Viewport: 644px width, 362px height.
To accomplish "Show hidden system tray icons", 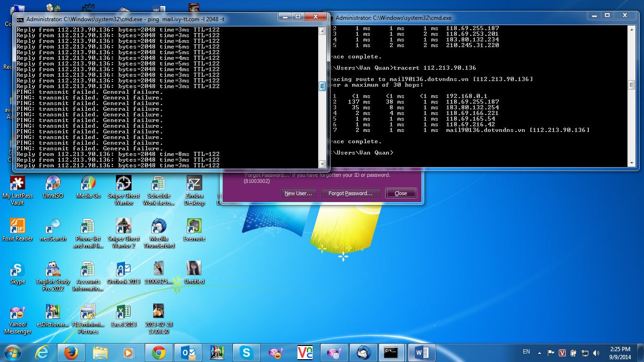I will (x=539, y=353).
